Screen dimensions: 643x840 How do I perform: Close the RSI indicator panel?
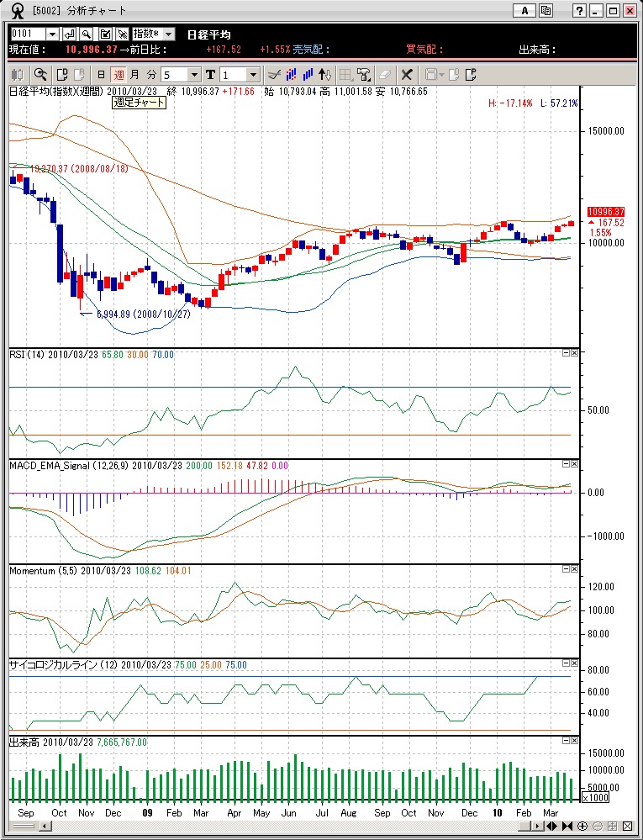(575, 354)
